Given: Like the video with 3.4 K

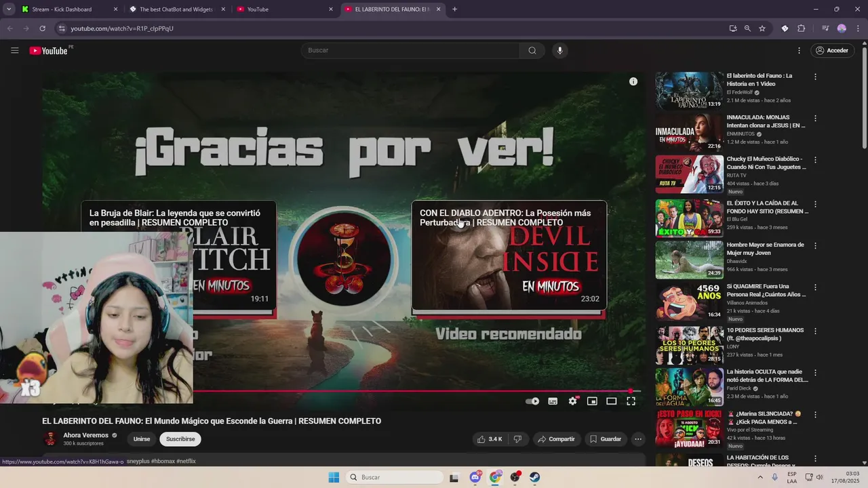Looking at the screenshot, I should click(490, 439).
